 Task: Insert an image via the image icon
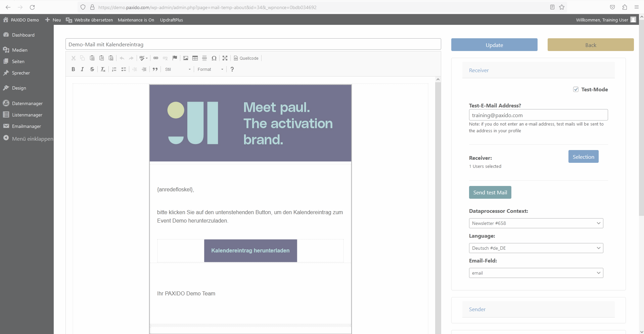click(186, 58)
